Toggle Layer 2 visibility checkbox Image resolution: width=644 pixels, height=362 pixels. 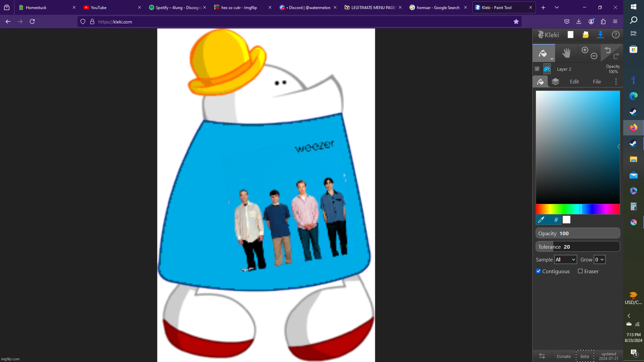[537, 69]
